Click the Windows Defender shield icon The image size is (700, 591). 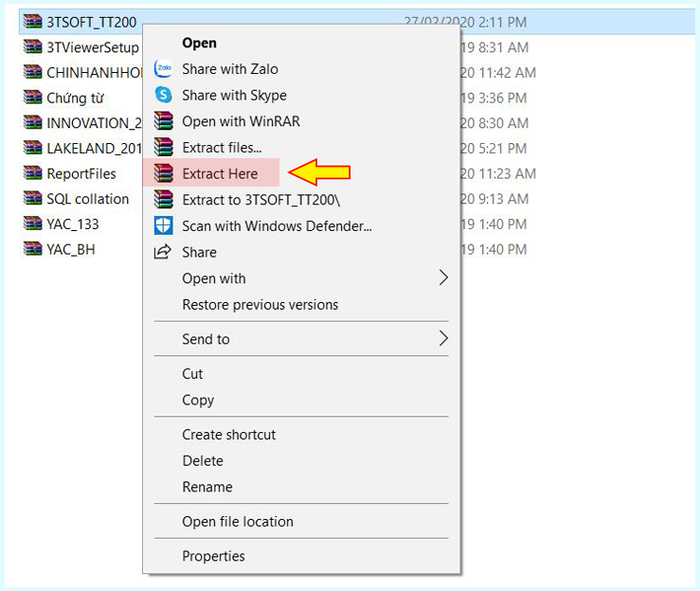163,225
